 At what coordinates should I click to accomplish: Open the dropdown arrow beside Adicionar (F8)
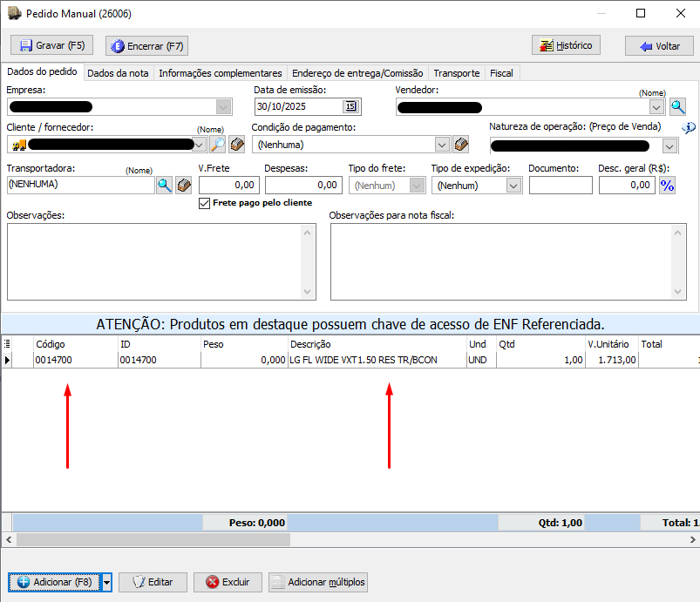[x=106, y=582]
